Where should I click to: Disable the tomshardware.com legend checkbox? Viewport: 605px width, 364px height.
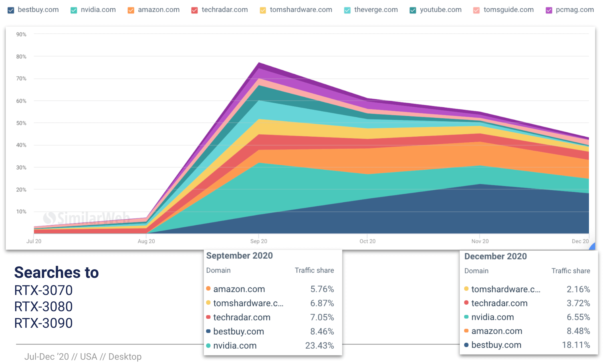pos(263,11)
